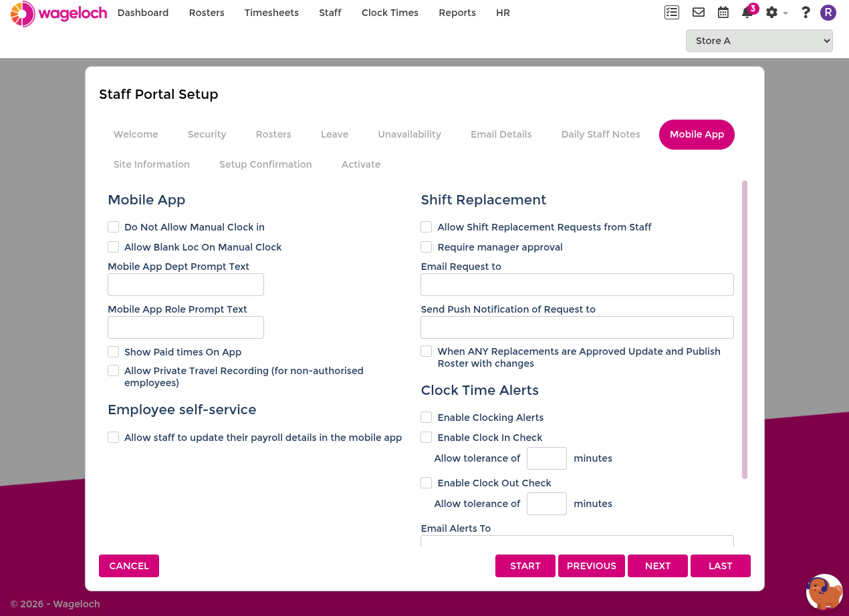Click the CANCEL button
The height and width of the screenshot is (616, 849).
129,566
